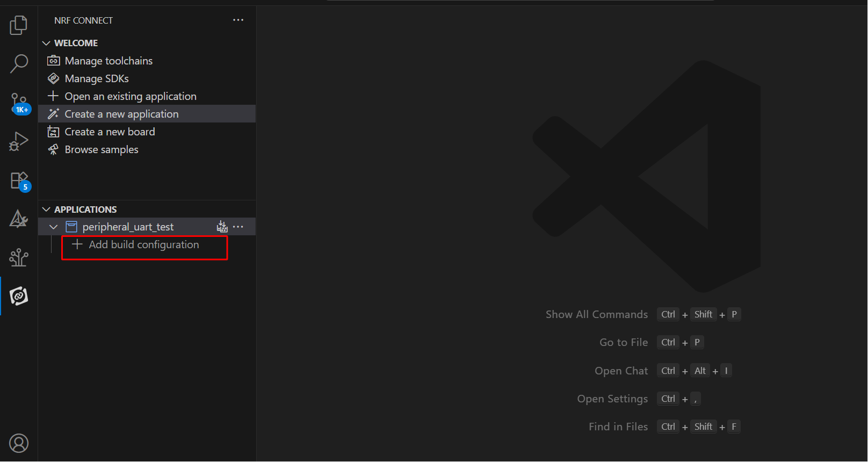The height and width of the screenshot is (462, 868).
Task: Open the Source Control view with the 1K+ badge
Action: (x=19, y=103)
